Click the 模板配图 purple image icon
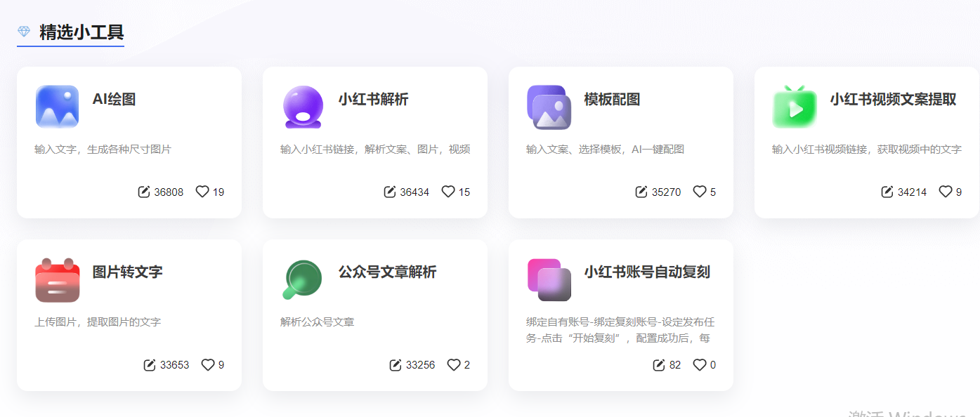This screenshot has width=980, height=417. (x=549, y=107)
